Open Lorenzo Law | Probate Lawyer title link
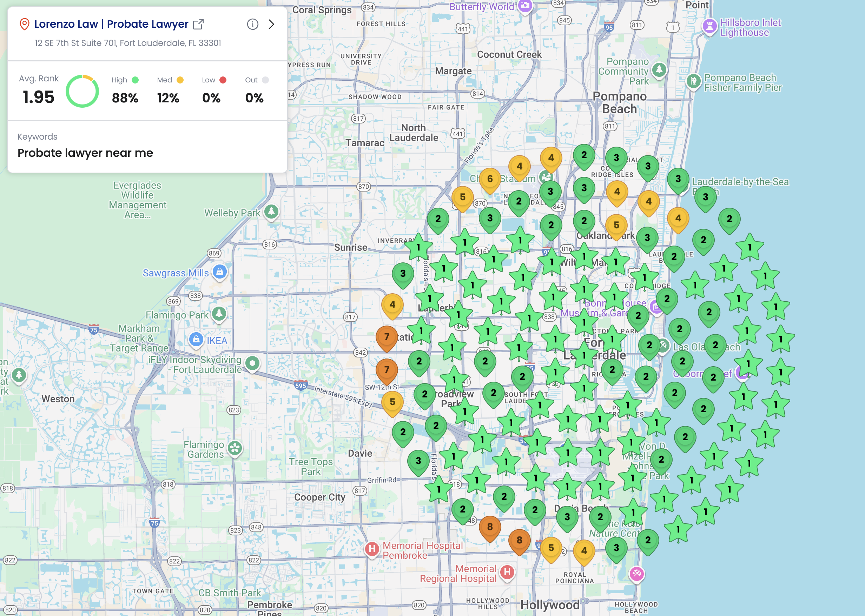The height and width of the screenshot is (616, 865). point(111,24)
